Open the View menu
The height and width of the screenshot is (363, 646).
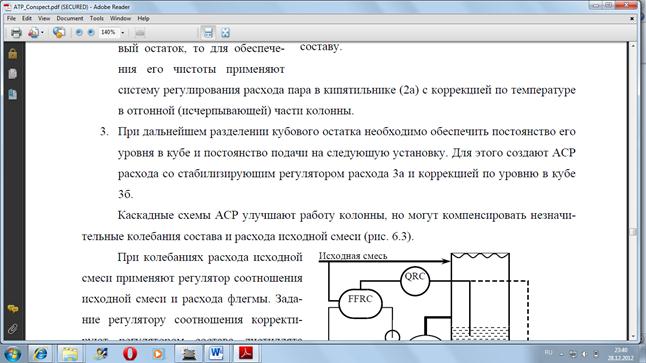tap(44, 19)
